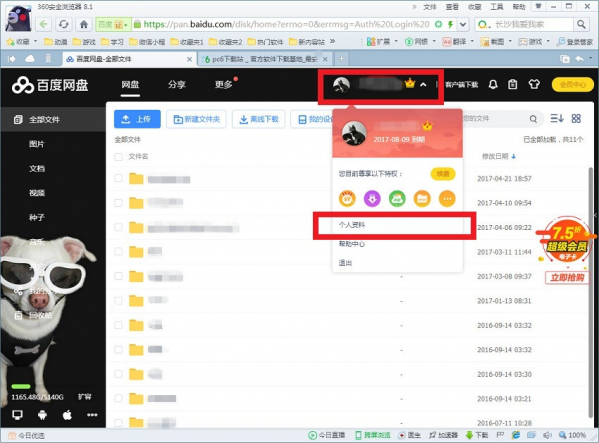Check the box for the 2017-03-11 folder

tap(118, 251)
